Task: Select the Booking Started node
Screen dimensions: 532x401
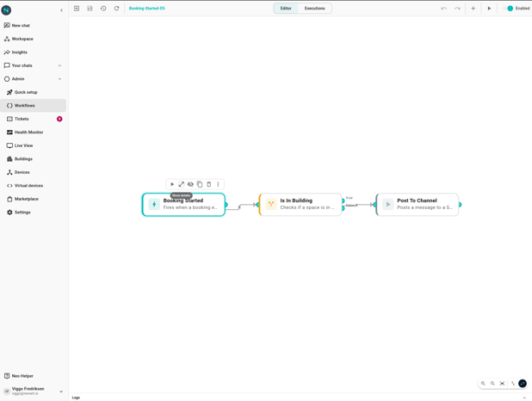Action: tap(183, 205)
